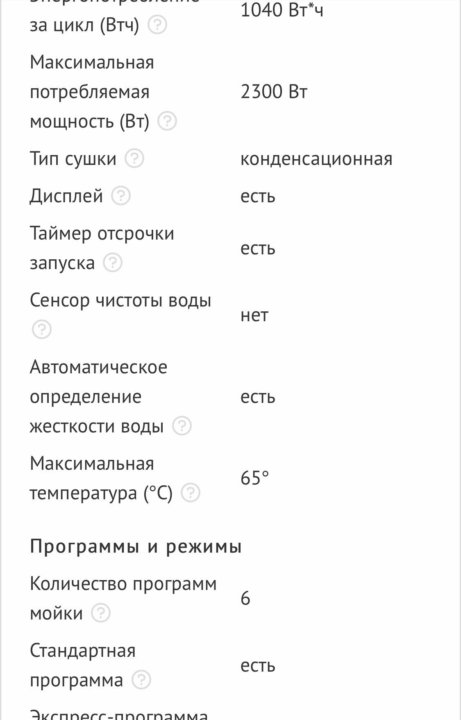The image size is (461, 720).
Task: Click the 2300 Вт power value
Action: [x=274, y=92]
